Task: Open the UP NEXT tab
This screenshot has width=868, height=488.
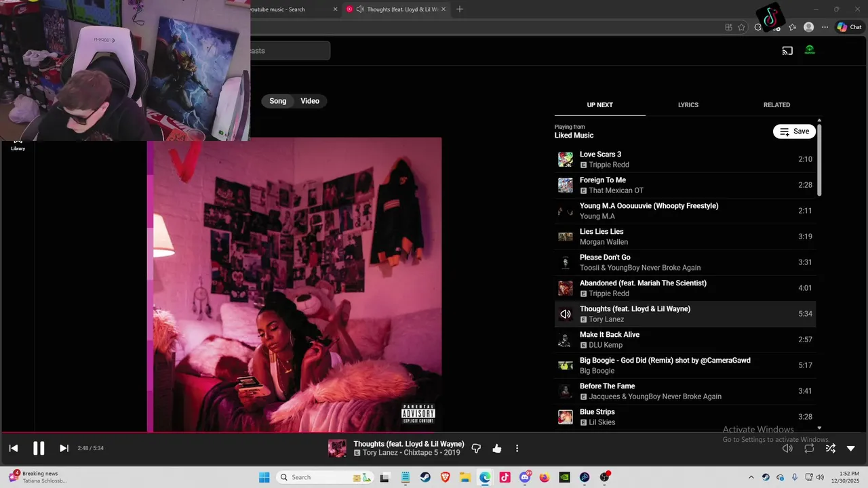Action: pyautogui.click(x=599, y=105)
